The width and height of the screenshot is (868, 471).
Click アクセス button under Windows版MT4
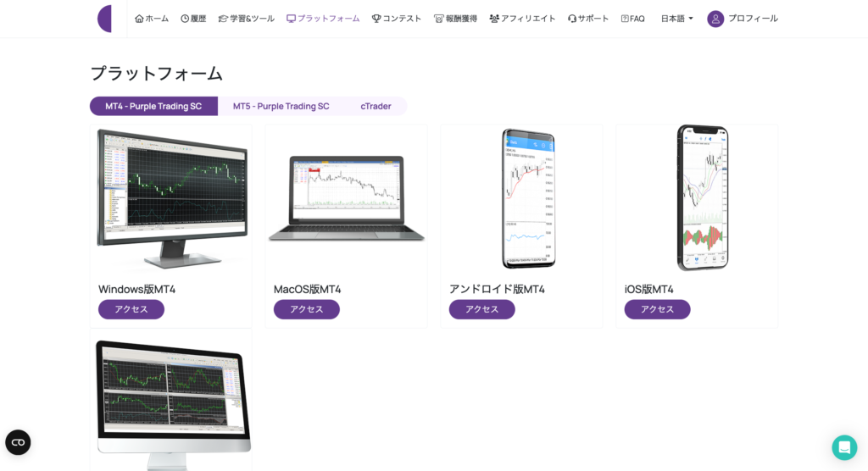click(x=131, y=309)
